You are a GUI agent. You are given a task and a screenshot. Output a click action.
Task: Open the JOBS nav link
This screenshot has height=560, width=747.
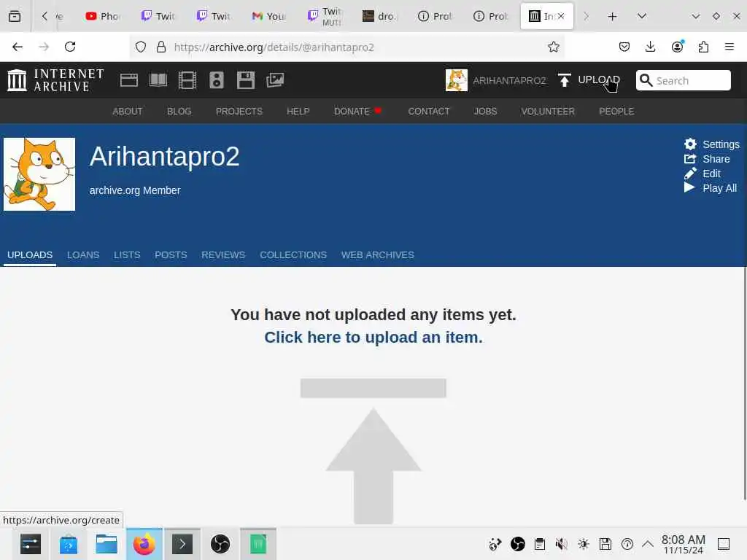(x=485, y=112)
